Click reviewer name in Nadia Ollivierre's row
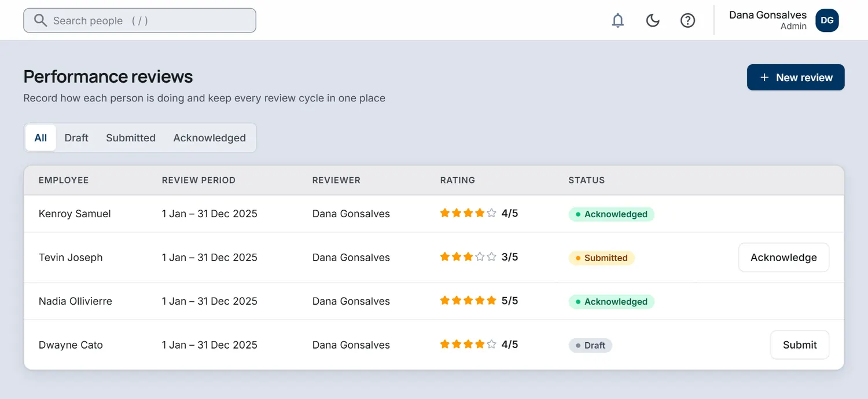 351,301
